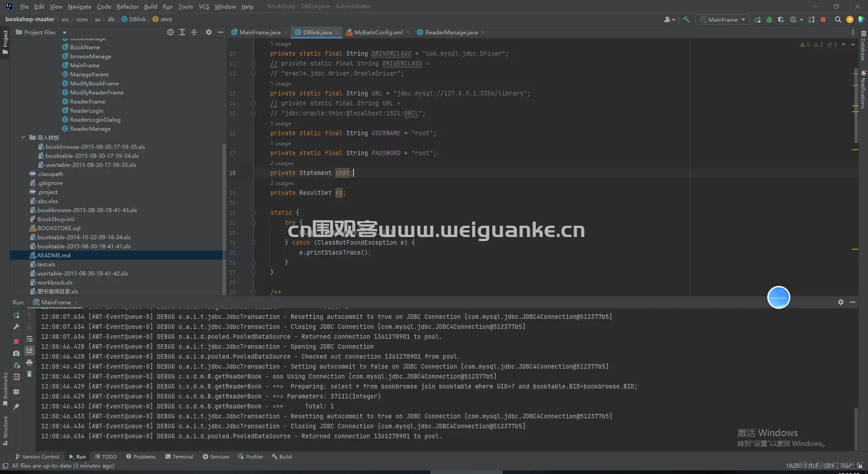Take a thread dump with camera icon

coord(16,353)
